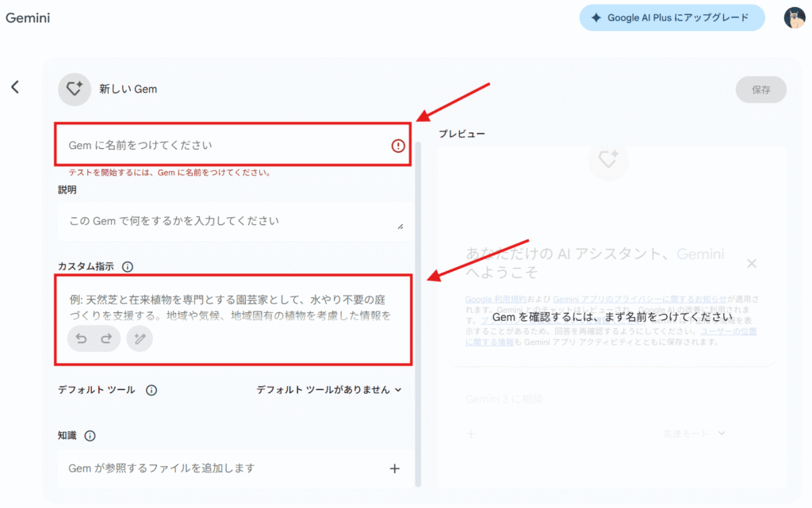Click the info icon beside デフォルト ツール
Viewport: 812px width, 508px height.
click(151, 389)
